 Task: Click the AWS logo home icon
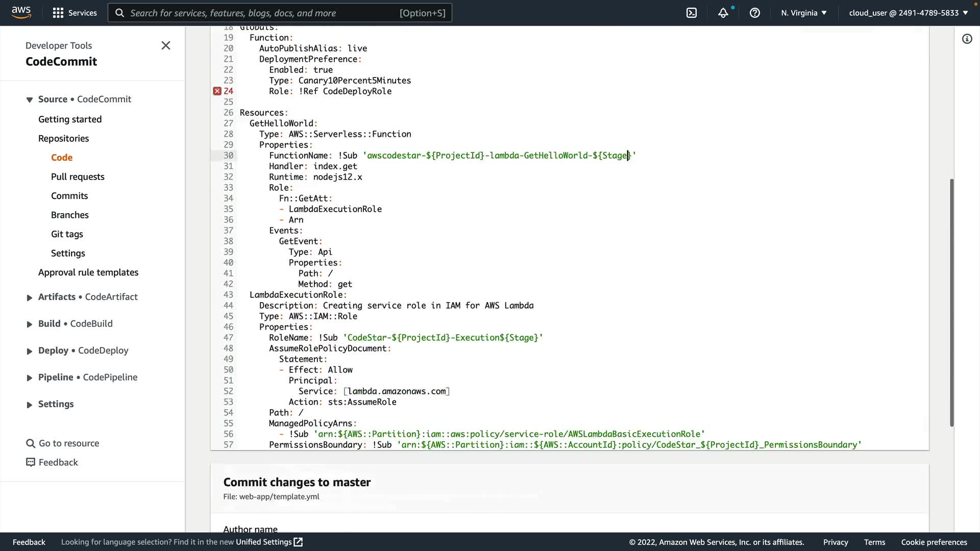21,12
